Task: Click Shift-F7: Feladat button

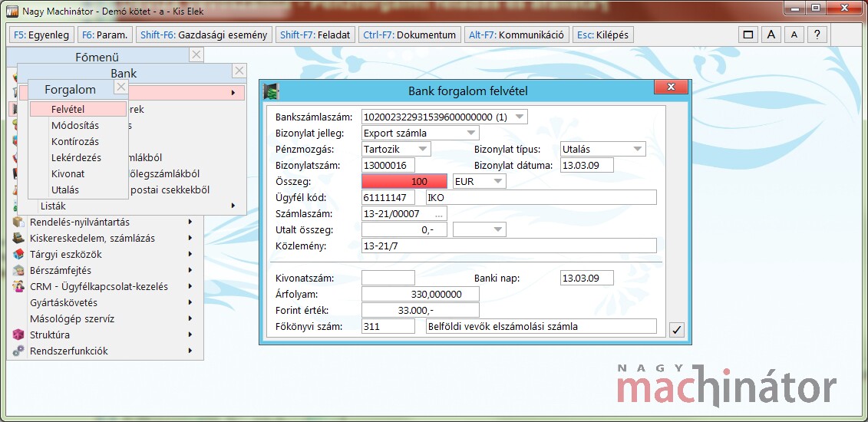Action: (x=315, y=35)
